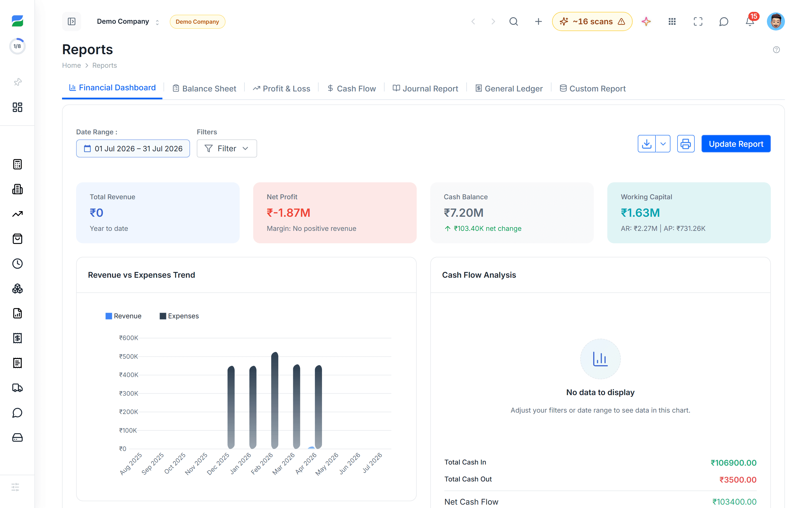This screenshot has width=812, height=508.
Task: Click the download report icon button
Action: coord(646,144)
